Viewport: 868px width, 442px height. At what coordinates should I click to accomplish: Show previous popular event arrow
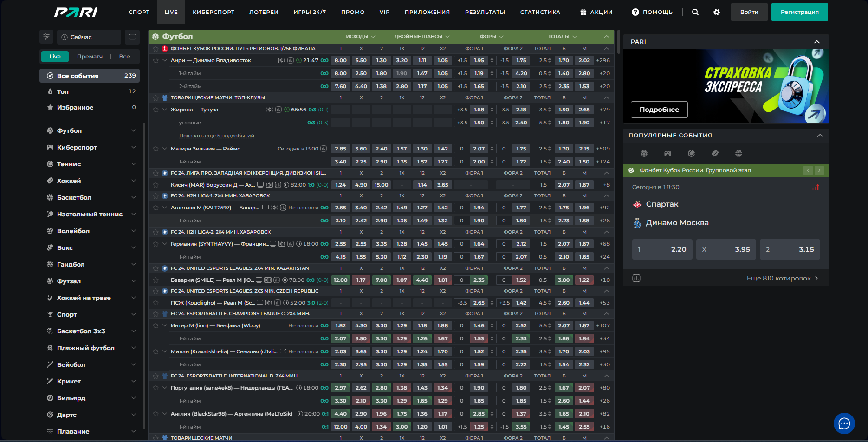tap(808, 170)
